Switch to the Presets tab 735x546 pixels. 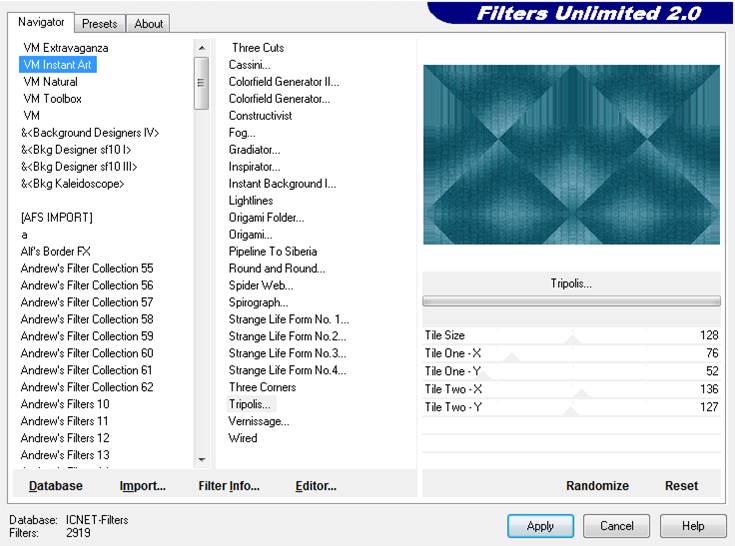point(99,23)
